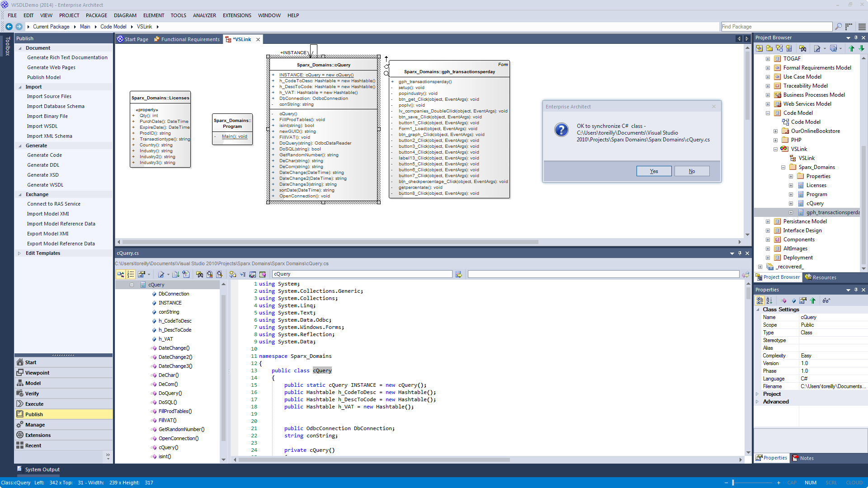Click the navigate Forward arrow icon

tap(19, 27)
